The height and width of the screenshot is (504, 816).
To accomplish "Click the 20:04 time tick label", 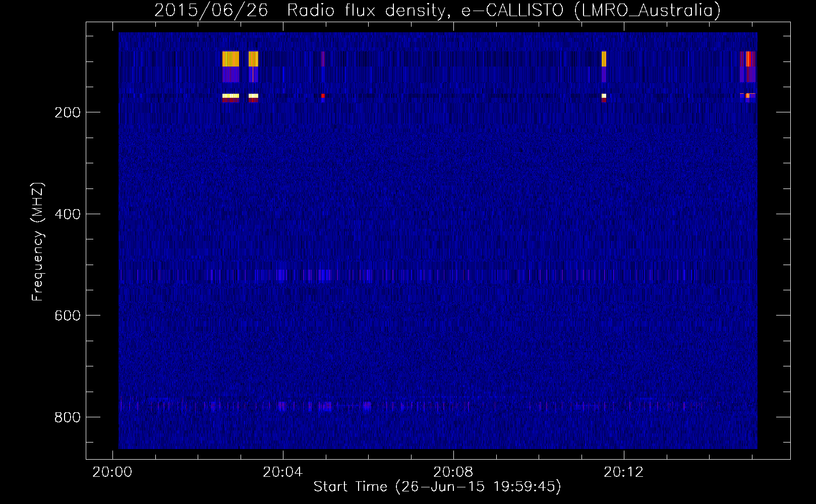I will pyautogui.click(x=283, y=472).
